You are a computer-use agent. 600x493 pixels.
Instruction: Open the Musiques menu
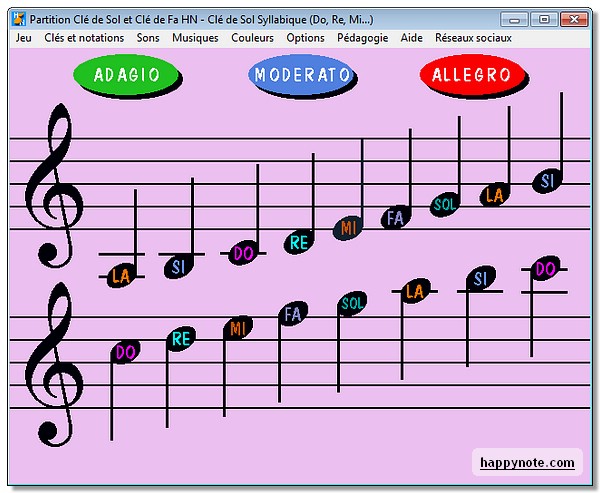[x=195, y=38]
